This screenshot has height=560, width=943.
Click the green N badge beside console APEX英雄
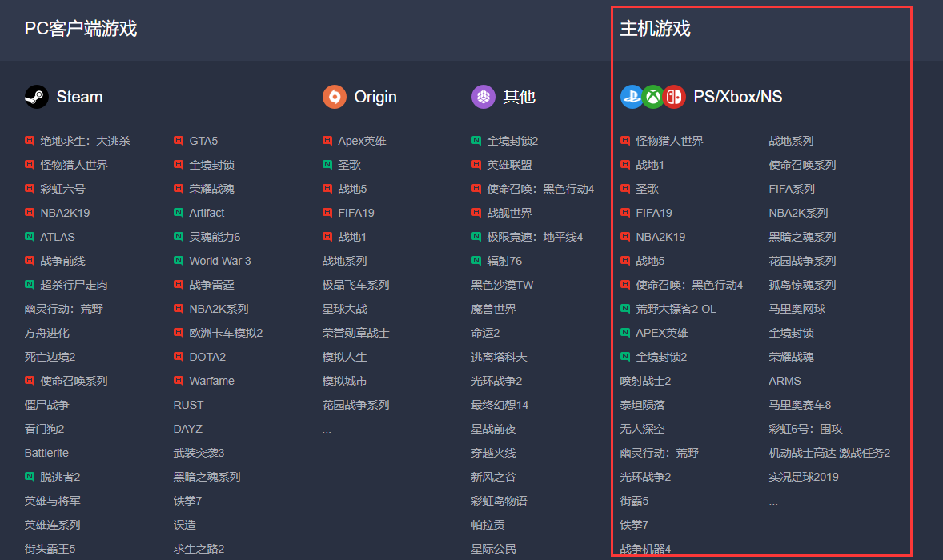point(625,333)
